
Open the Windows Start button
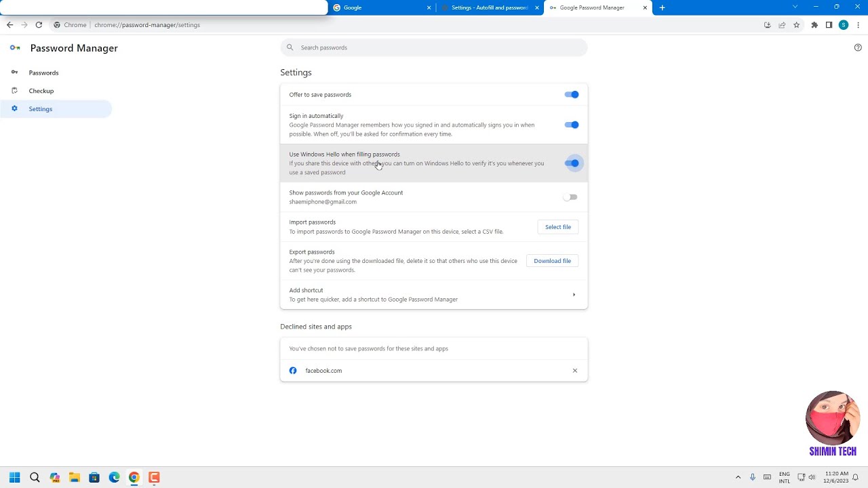point(15,477)
